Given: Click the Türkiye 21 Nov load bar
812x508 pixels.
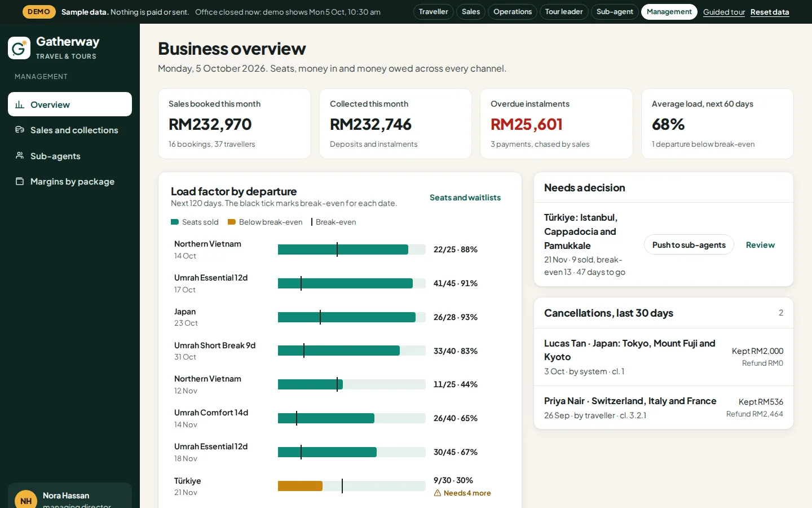Looking at the screenshot, I should tap(352, 486).
